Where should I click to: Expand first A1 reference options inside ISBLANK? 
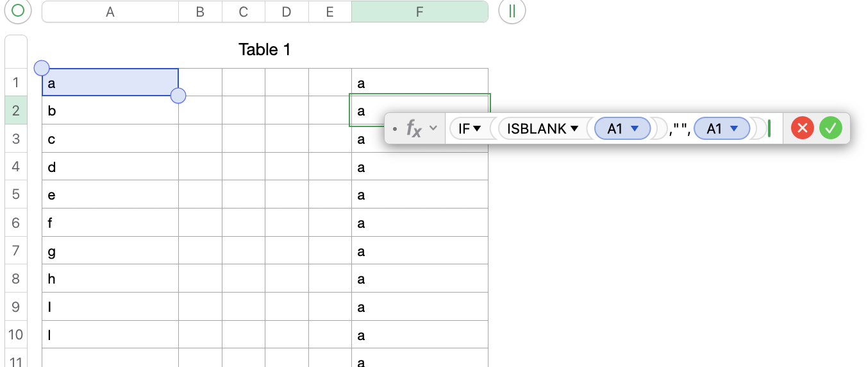click(635, 129)
